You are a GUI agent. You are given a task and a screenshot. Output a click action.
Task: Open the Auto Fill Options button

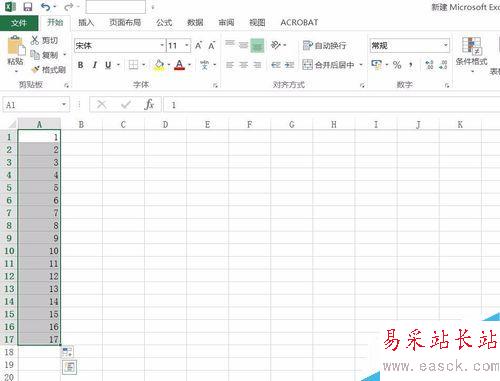coord(68,352)
